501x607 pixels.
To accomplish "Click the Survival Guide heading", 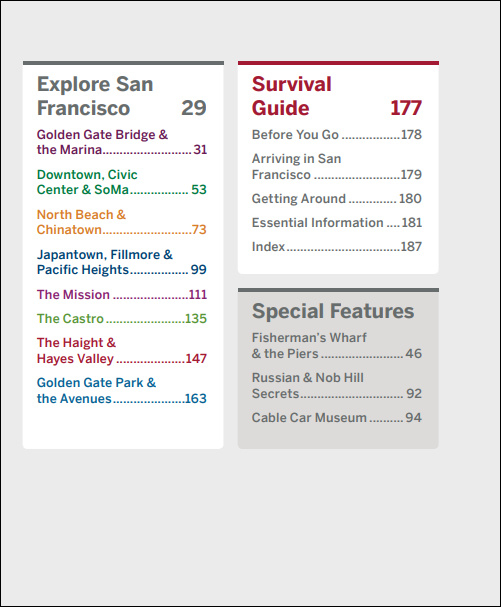I will [x=292, y=96].
